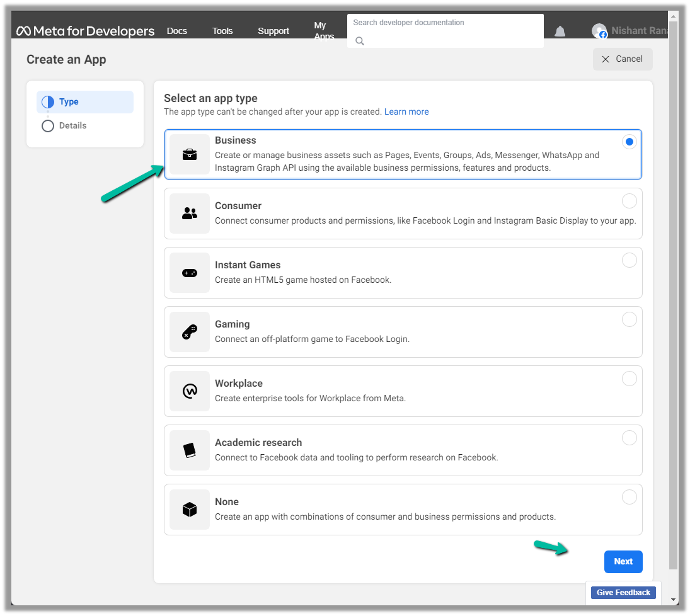The height and width of the screenshot is (616, 690).
Task: Open the Tools menu
Action: (222, 31)
